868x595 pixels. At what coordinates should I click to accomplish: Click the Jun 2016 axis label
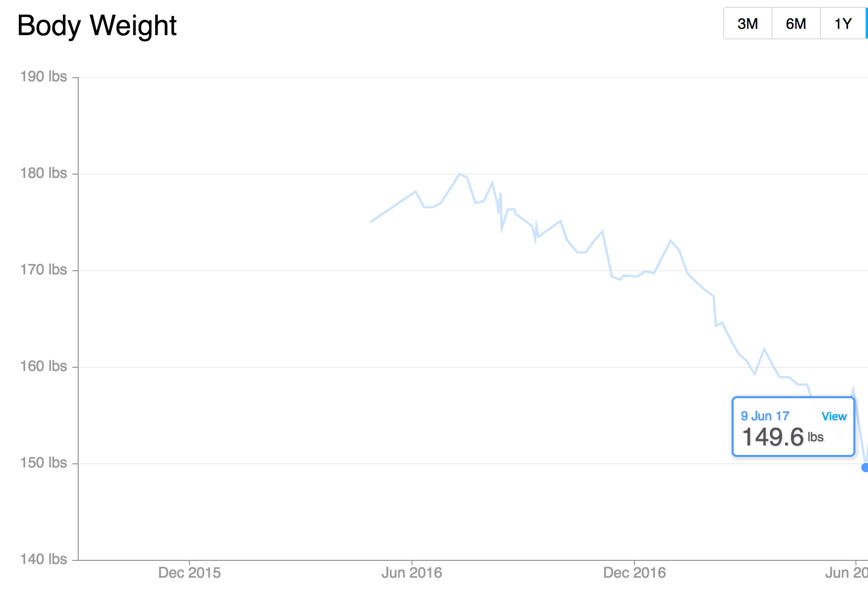(412, 572)
